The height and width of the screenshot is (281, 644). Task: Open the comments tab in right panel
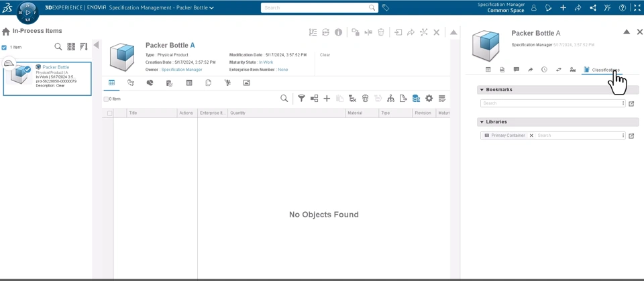tap(517, 70)
